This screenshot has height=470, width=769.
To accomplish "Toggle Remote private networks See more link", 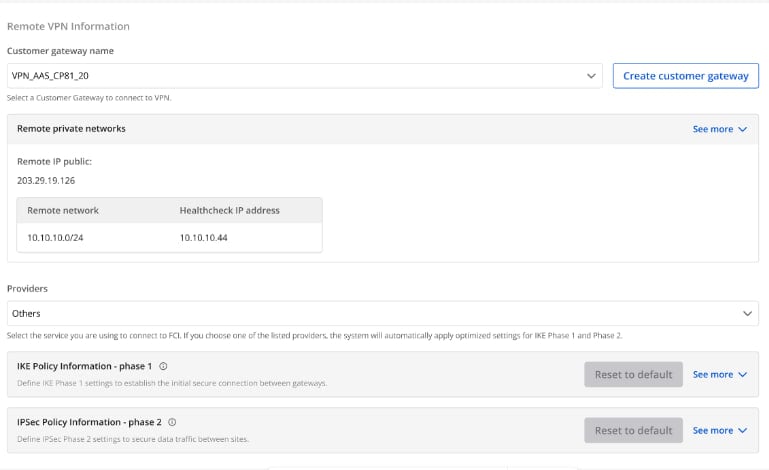I will pyautogui.click(x=713, y=129).
